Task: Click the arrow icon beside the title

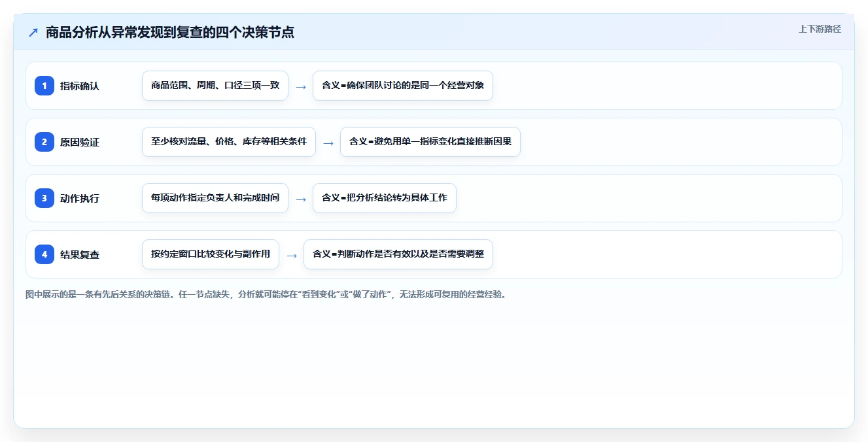Action: (x=33, y=33)
